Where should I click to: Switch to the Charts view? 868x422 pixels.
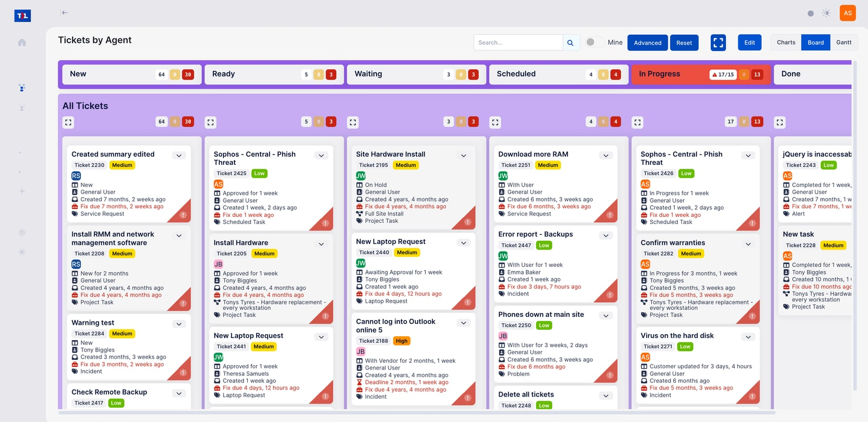click(x=786, y=42)
